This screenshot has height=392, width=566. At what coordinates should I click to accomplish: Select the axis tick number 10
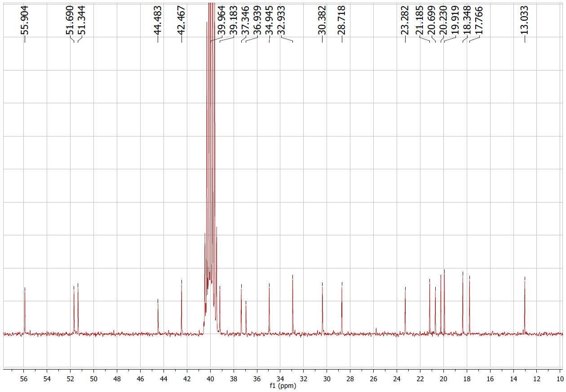560,378
